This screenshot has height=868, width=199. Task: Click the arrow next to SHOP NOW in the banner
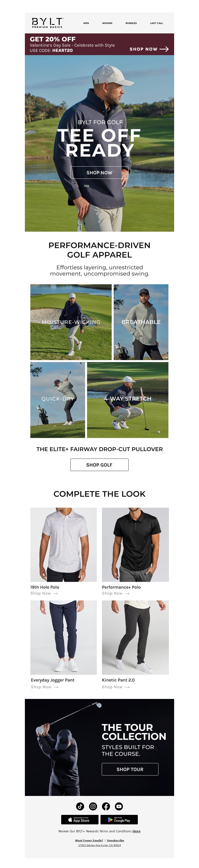[x=164, y=49]
